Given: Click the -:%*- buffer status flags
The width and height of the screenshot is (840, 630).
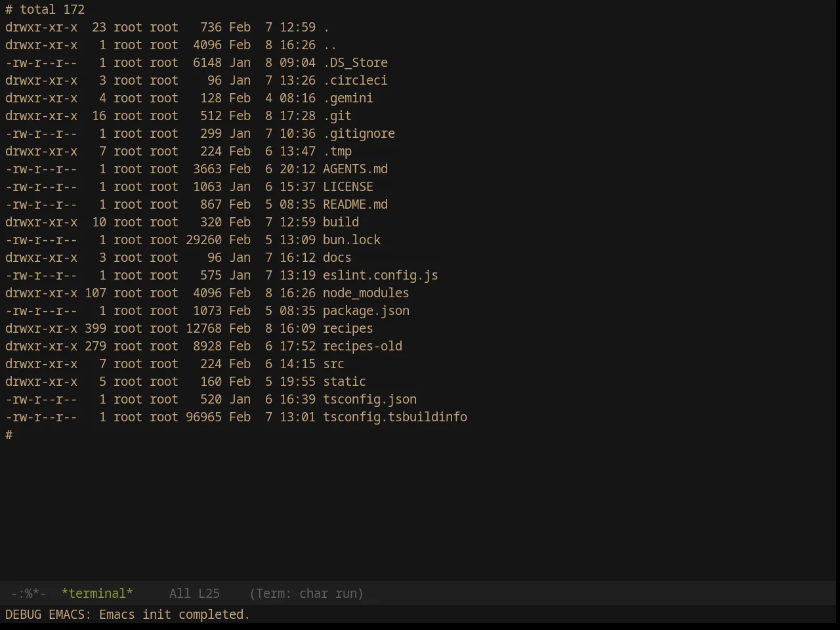Looking at the screenshot, I should [28, 593].
